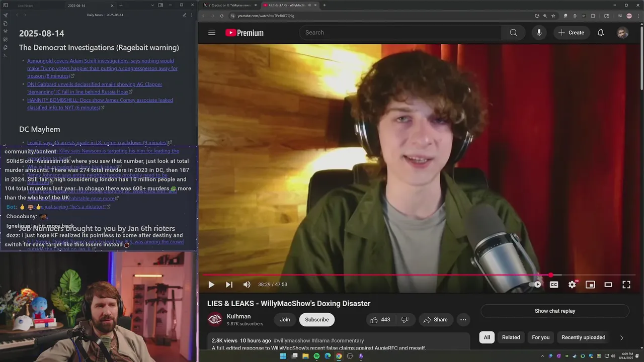
Task: Open a new Chrome tab
Action: point(324,5)
